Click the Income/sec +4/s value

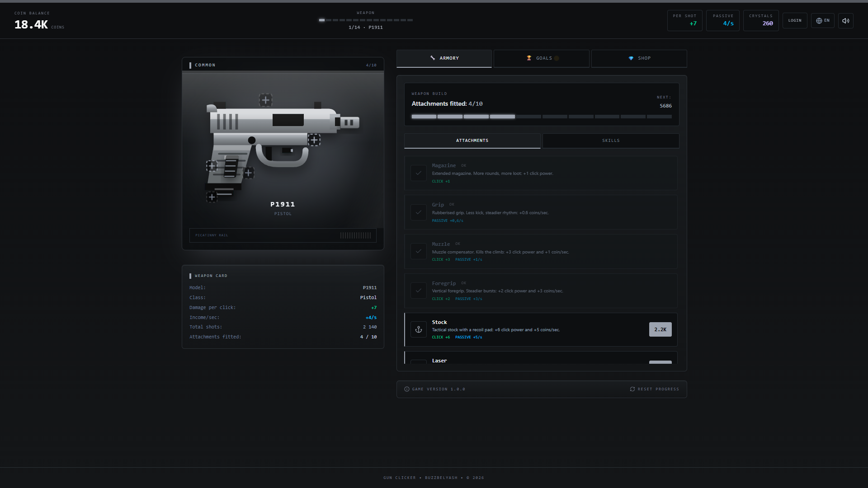tap(371, 318)
